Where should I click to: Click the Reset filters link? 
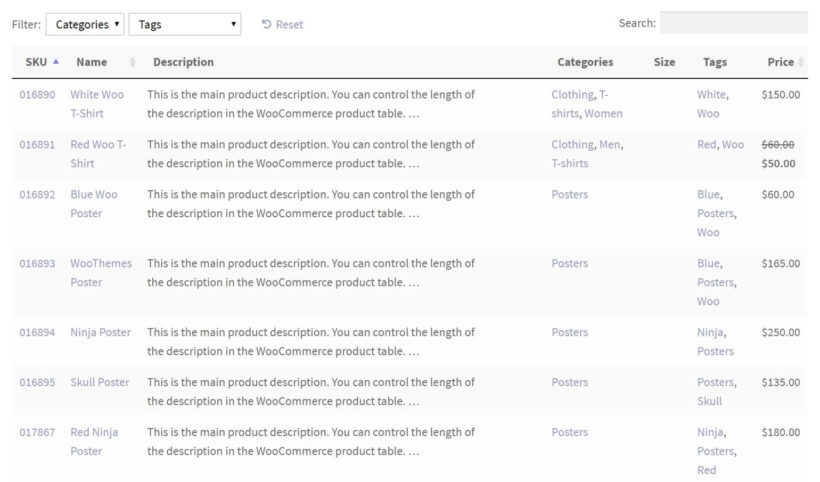point(282,24)
